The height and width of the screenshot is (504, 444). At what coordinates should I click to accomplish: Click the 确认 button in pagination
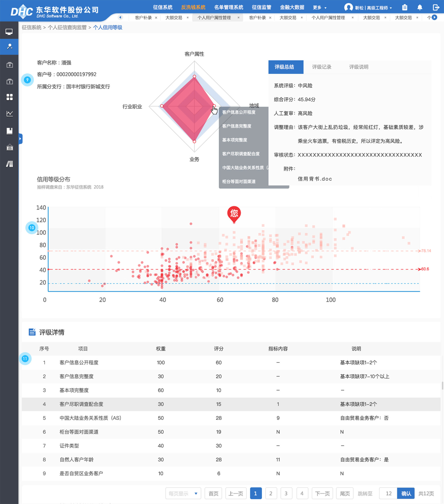[406, 493]
